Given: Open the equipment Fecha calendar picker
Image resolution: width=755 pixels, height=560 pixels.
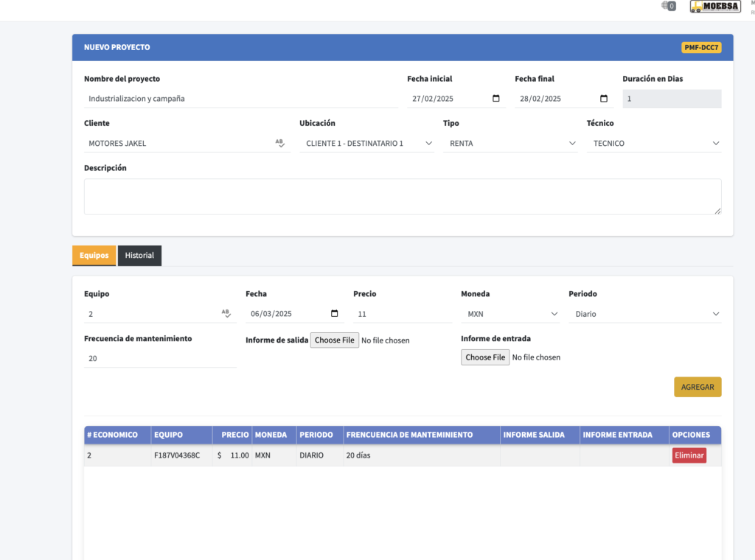Looking at the screenshot, I should [x=335, y=314].
